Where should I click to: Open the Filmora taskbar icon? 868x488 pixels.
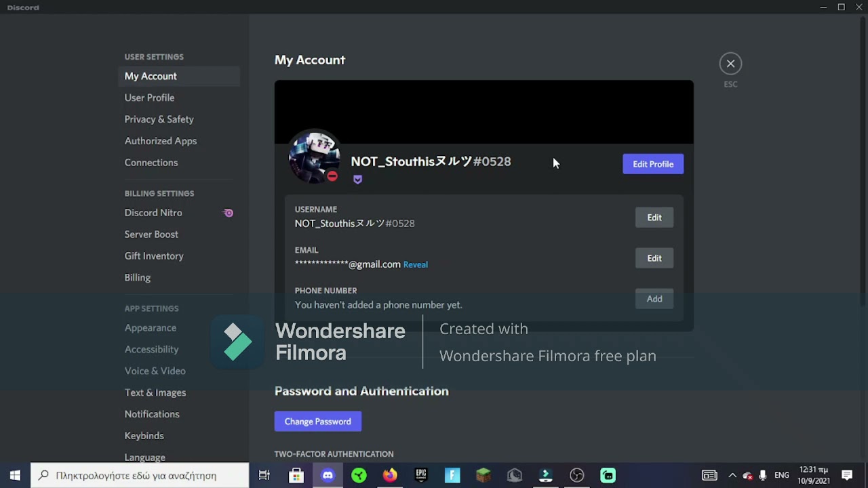[x=546, y=476]
